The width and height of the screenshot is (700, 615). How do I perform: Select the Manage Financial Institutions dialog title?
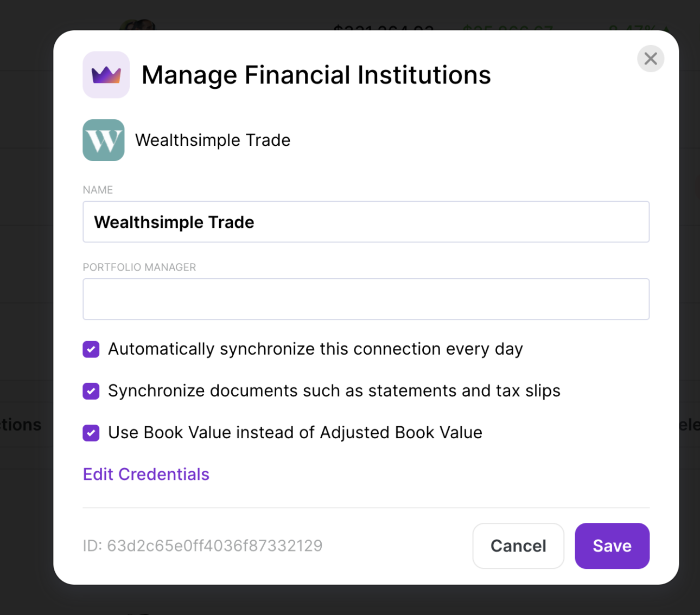[316, 75]
